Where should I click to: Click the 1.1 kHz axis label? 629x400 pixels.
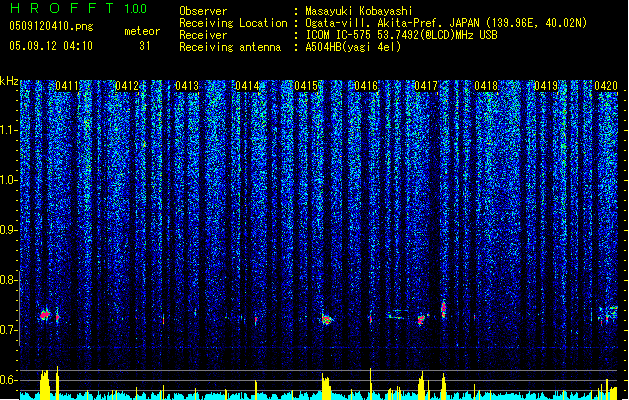[x=9, y=130]
